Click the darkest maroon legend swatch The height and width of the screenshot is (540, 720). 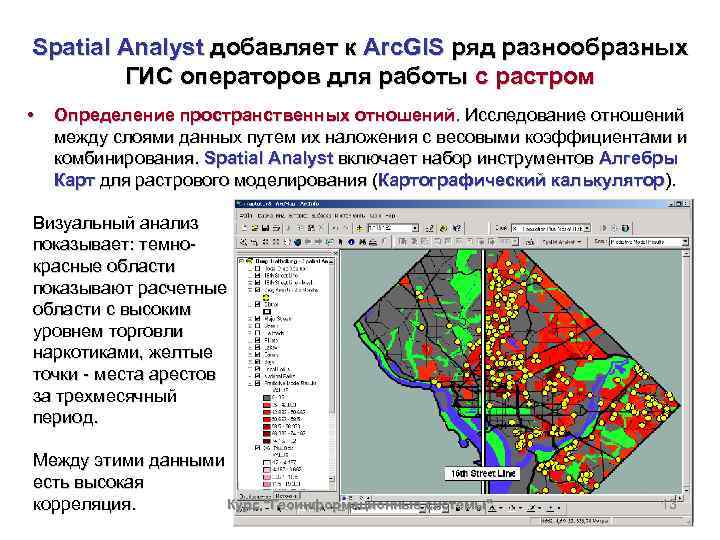click(x=267, y=441)
